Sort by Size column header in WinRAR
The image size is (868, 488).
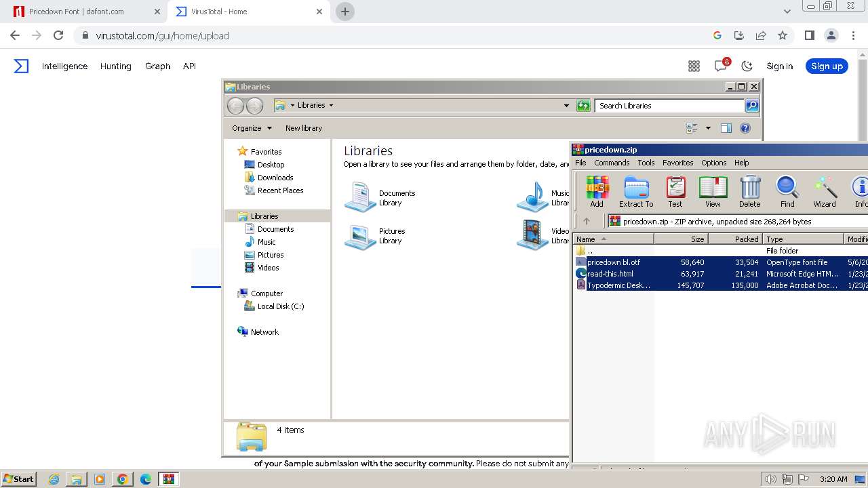[681, 239]
